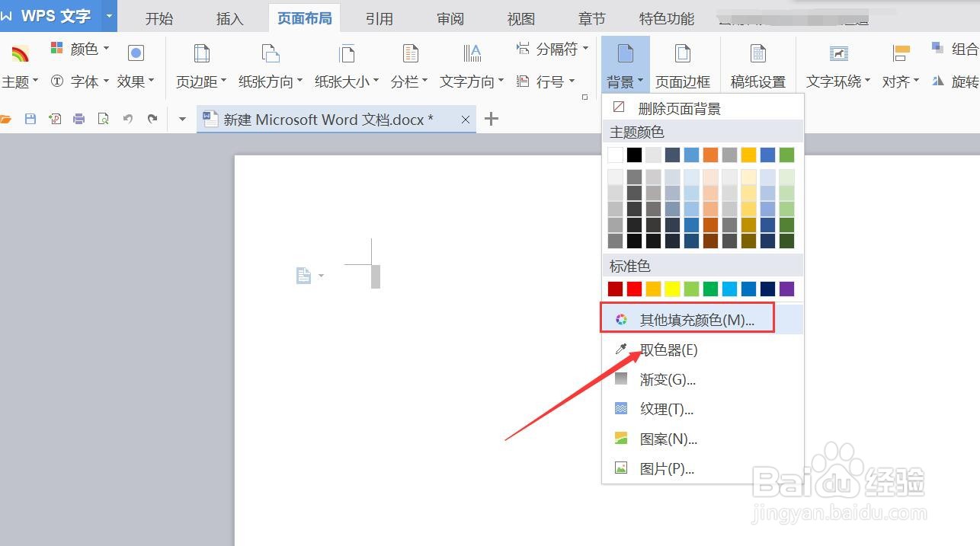This screenshot has width=980, height=546.
Task: Open the 图案 pattern background option
Action: [667, 439]
